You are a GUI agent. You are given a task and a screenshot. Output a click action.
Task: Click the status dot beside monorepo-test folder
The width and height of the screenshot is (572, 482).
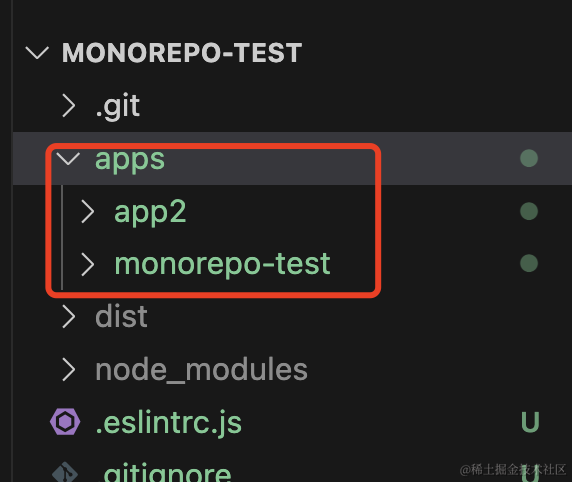pos(529,263)
